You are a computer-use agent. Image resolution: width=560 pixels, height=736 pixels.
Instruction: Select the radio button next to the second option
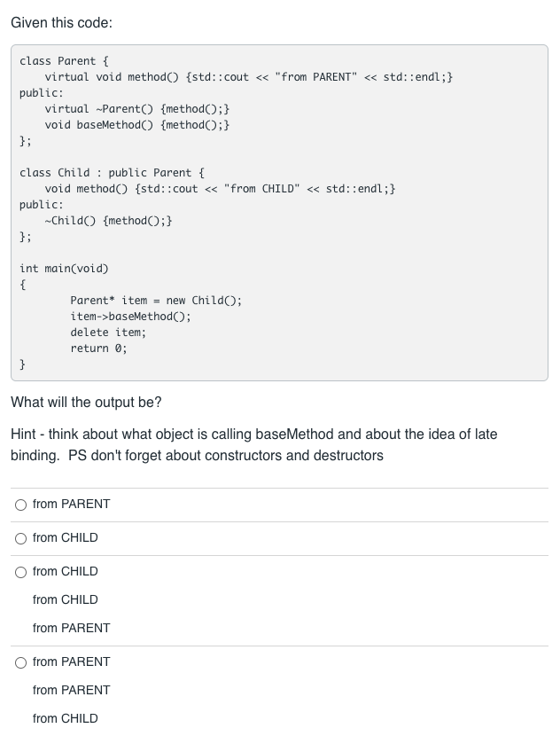pyautogui.click(x=20, y=537)
